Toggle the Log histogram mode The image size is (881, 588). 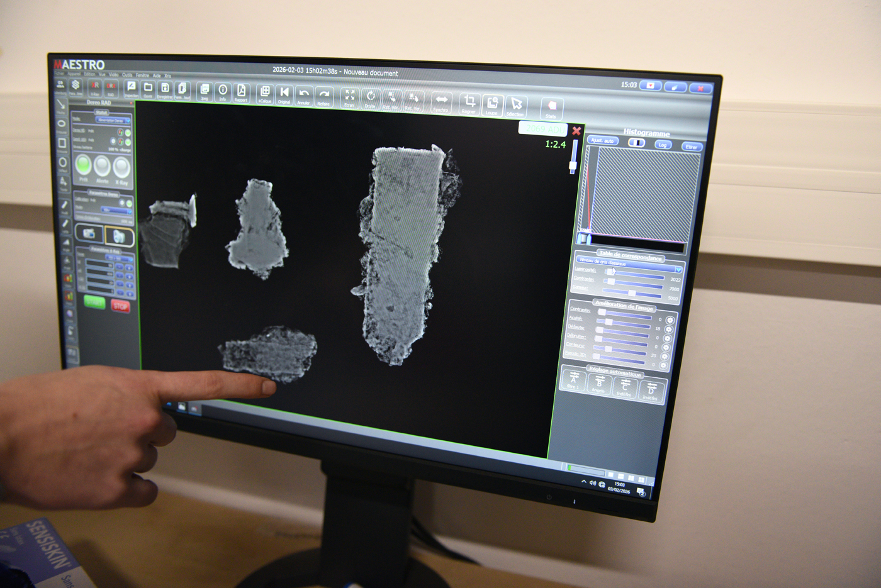[663, 145]
